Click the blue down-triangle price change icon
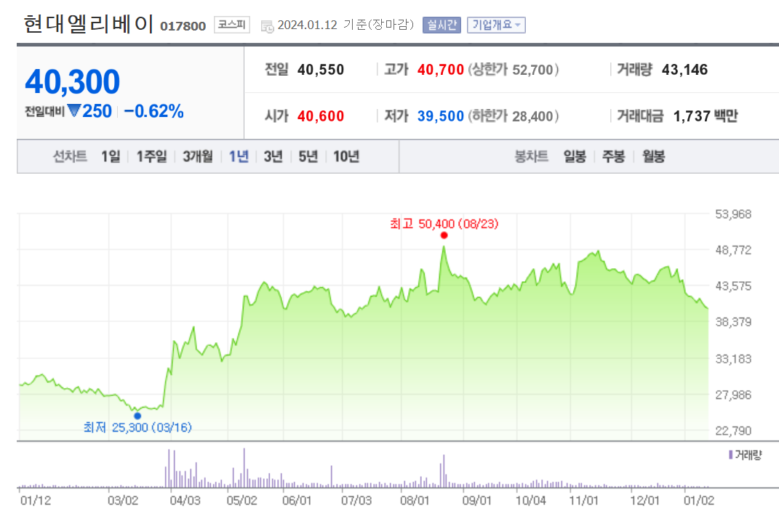The width and height of the screenshot is (779, 532). 74,110
